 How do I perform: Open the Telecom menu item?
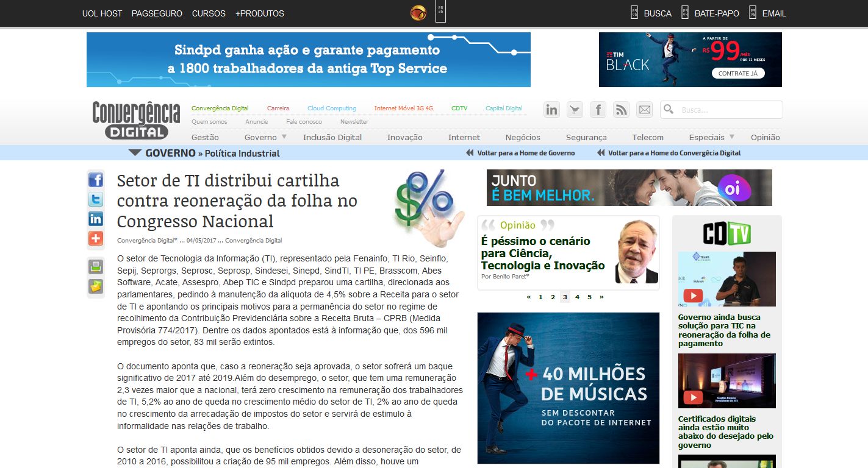tap(648, 138)
